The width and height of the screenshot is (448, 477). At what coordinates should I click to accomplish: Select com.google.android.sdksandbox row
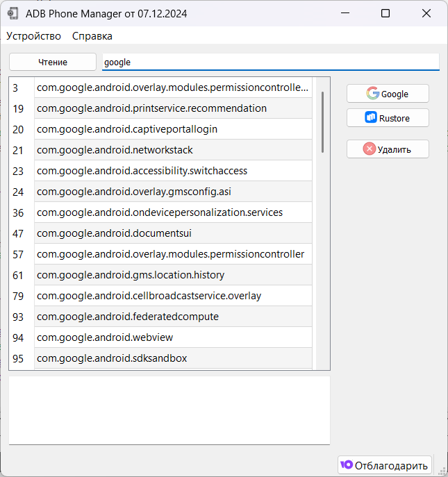[x=173, y=358]
